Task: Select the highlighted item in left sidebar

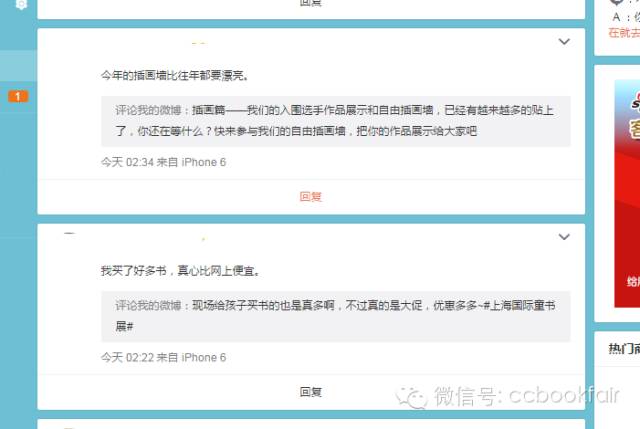Action: coord(18,65)
